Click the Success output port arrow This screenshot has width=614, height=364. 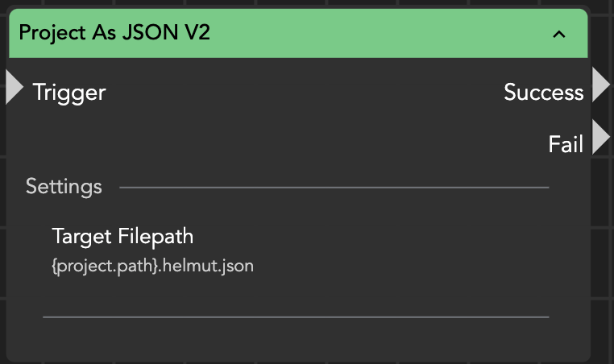click(601, 85)
